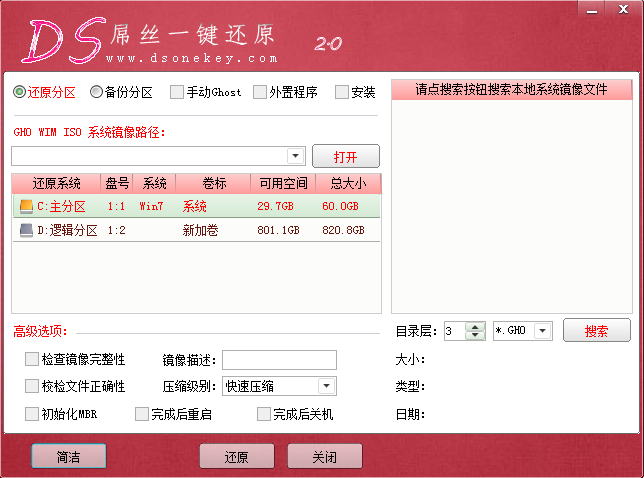Click the 搜索 button

click(596, 330)
